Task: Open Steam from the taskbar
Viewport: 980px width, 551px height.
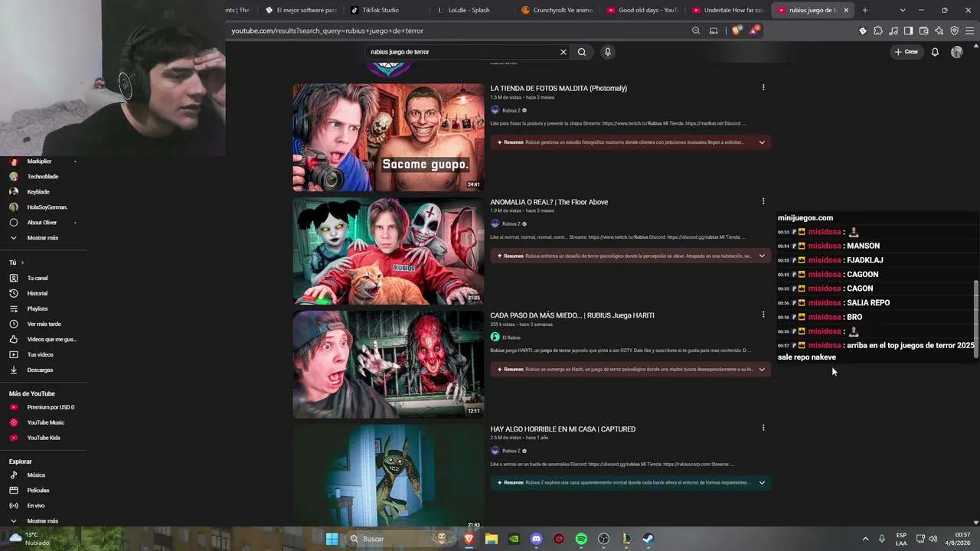Action: tap(648, 539)
